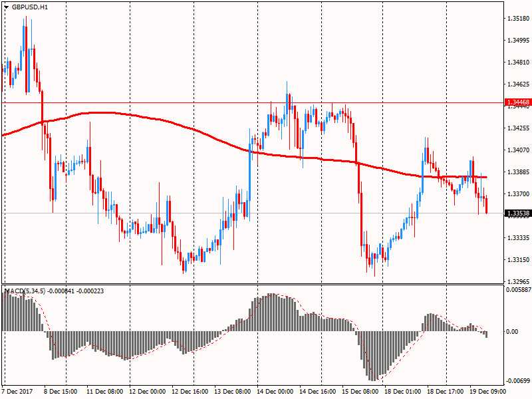
Task: Select the price scale value 1.33150
Action: tap(519, 259)
